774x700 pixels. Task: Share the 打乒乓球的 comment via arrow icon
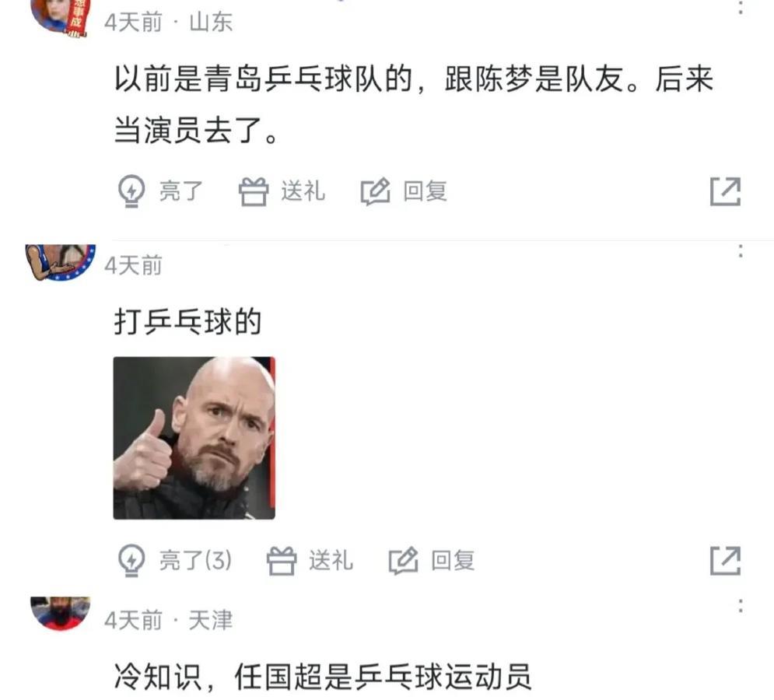pos(725,560)
